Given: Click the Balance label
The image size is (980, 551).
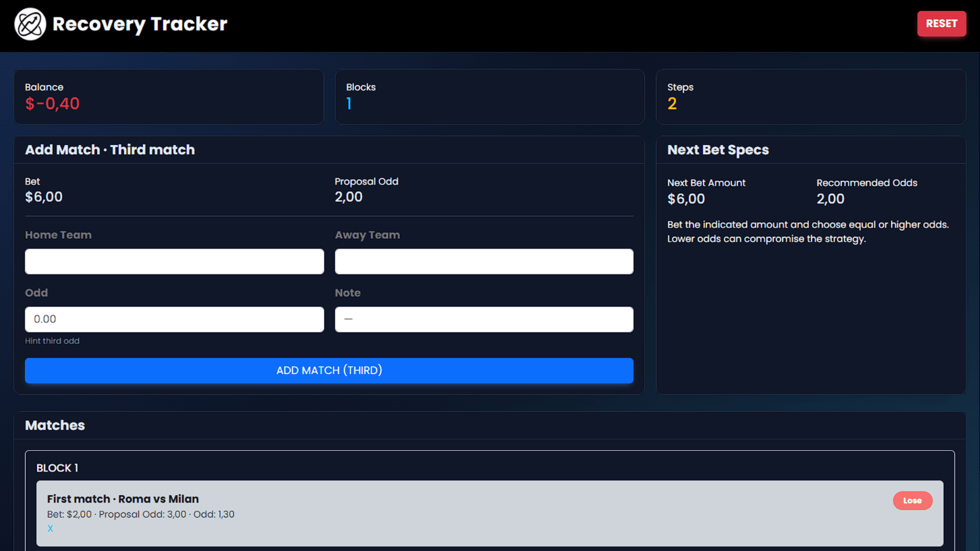Looking at the screenshot, I should click(44, 87).
